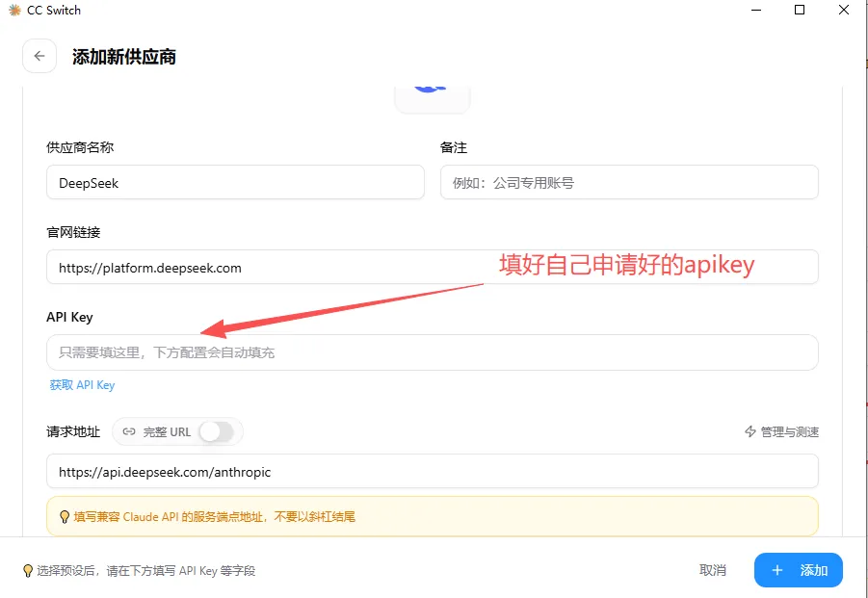
Task: Open 管理与测速 endpoint management
Action: click(781, 432)
